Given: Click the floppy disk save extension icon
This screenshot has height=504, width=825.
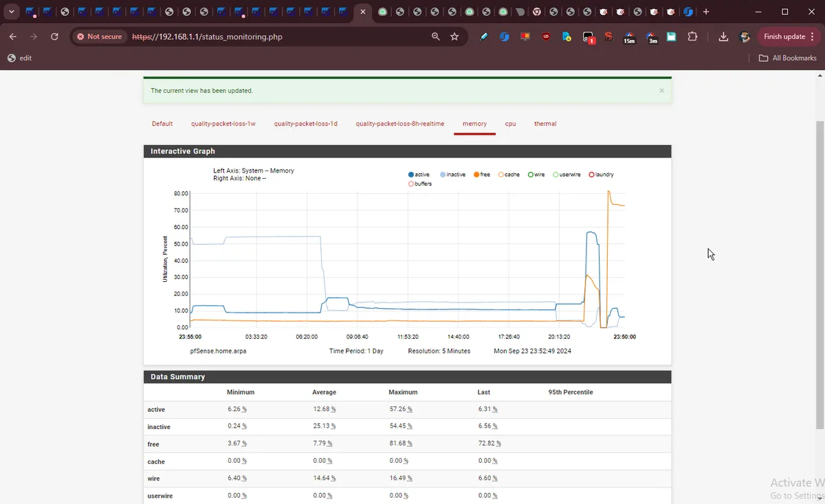Looking at the screenshot, I should tap(672, 36).
